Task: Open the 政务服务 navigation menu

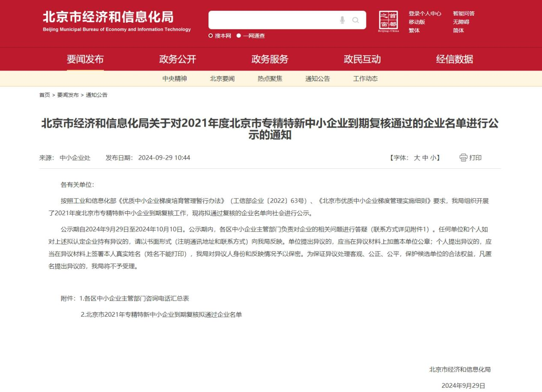Action: [270, 59]
